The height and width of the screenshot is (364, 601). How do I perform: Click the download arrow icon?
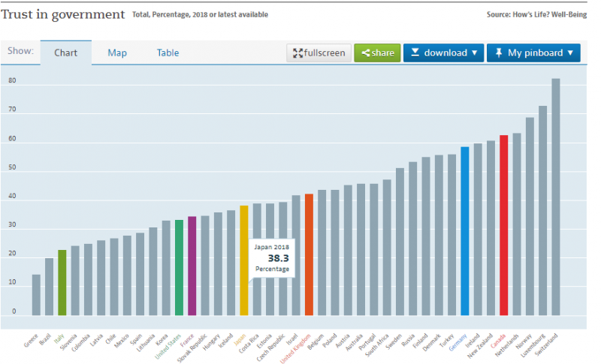pyautogui.click(x=415, y=53)
